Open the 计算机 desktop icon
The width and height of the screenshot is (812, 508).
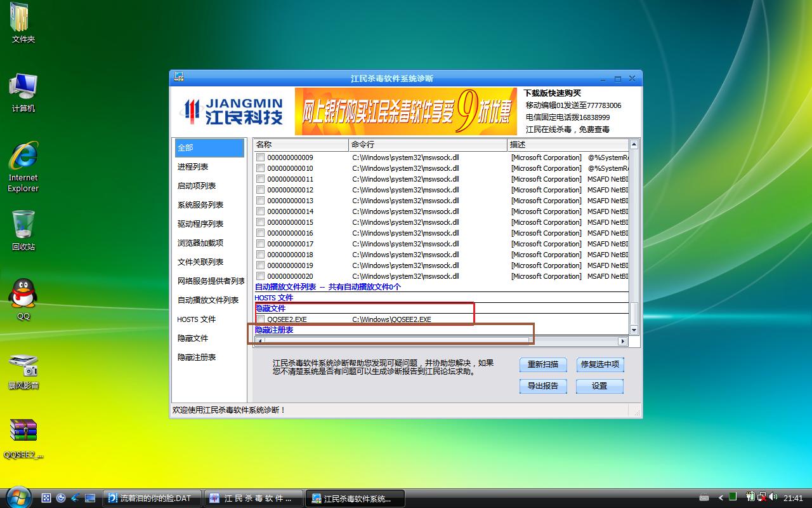(23, 92)
